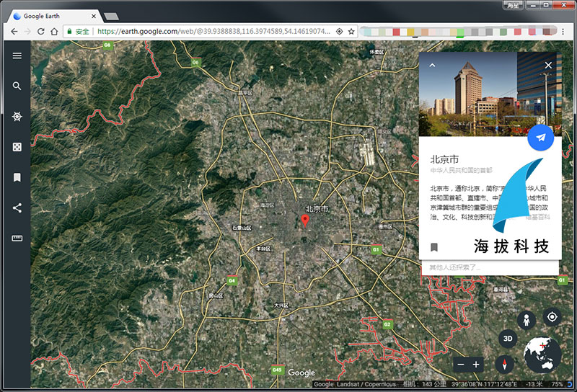Open a new browser tab
This screenshot has width=577, height=392.
(x=111, y=16)
